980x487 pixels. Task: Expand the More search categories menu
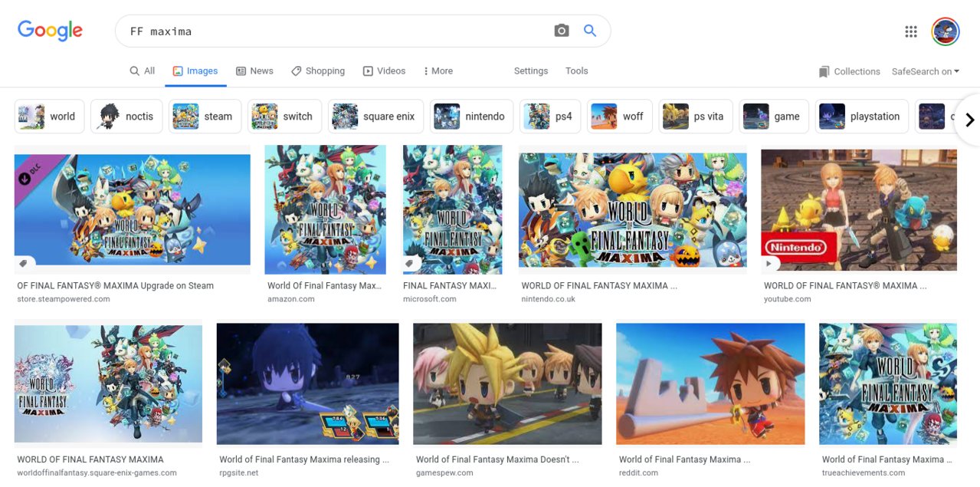438,71
